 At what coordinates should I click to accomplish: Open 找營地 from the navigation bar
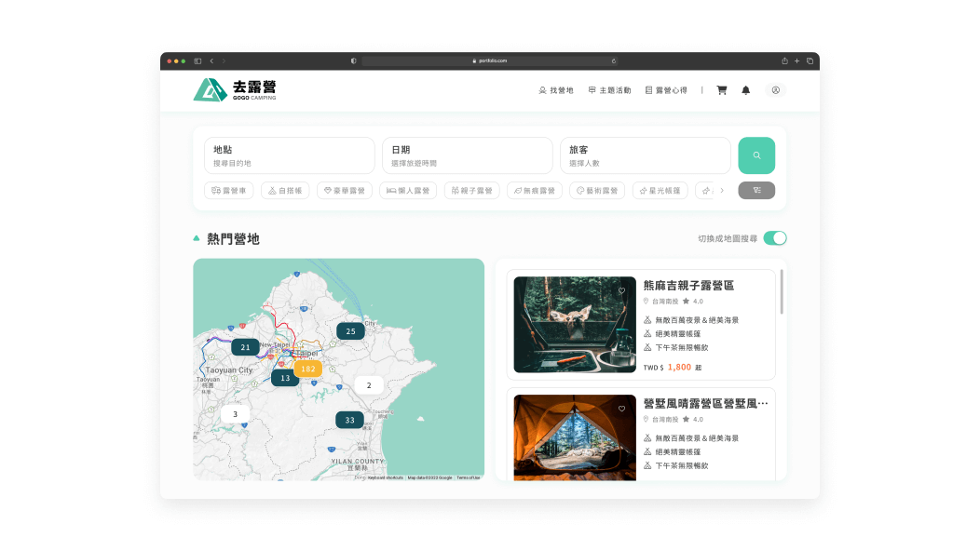[556, 90]
